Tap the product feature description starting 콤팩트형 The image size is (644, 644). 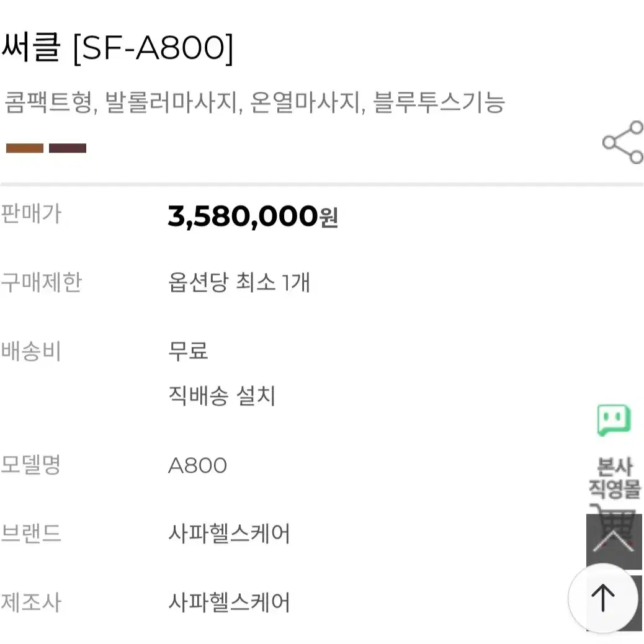pos(254,102)
